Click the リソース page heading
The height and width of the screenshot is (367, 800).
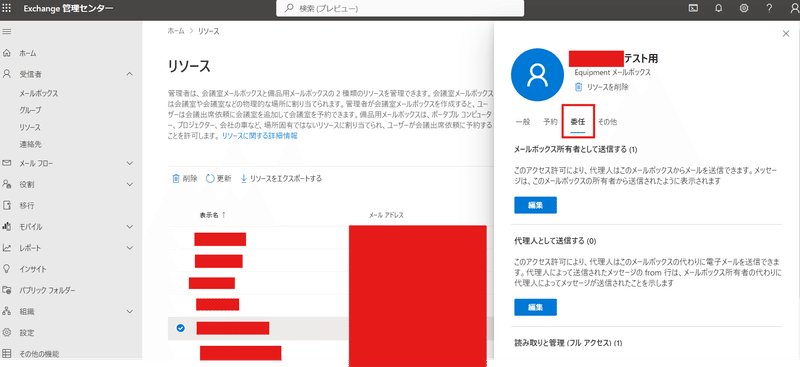(x=189, y=66)
